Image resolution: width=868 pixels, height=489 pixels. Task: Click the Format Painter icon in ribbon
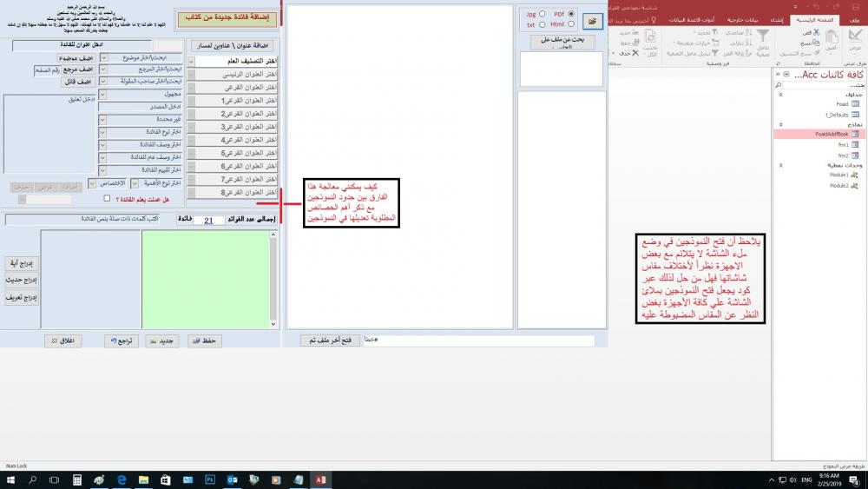817,53
